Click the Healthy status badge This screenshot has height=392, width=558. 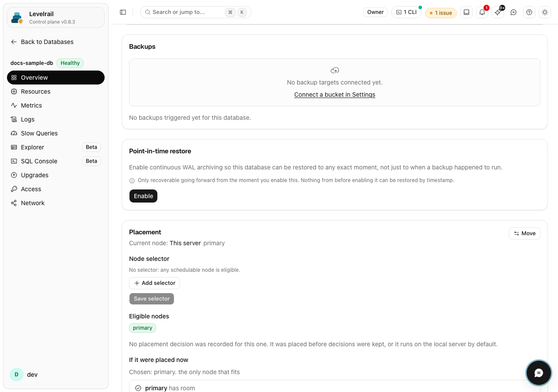point(70,63)
